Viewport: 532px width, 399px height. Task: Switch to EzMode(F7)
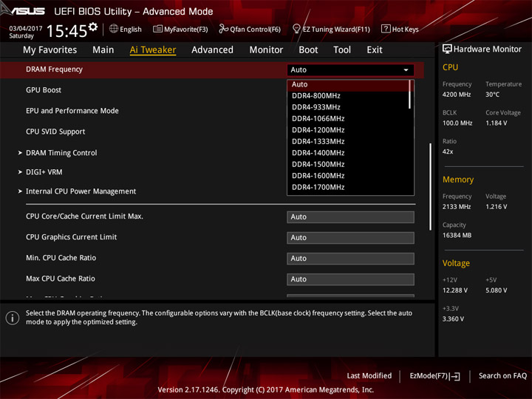click(434, 376)
